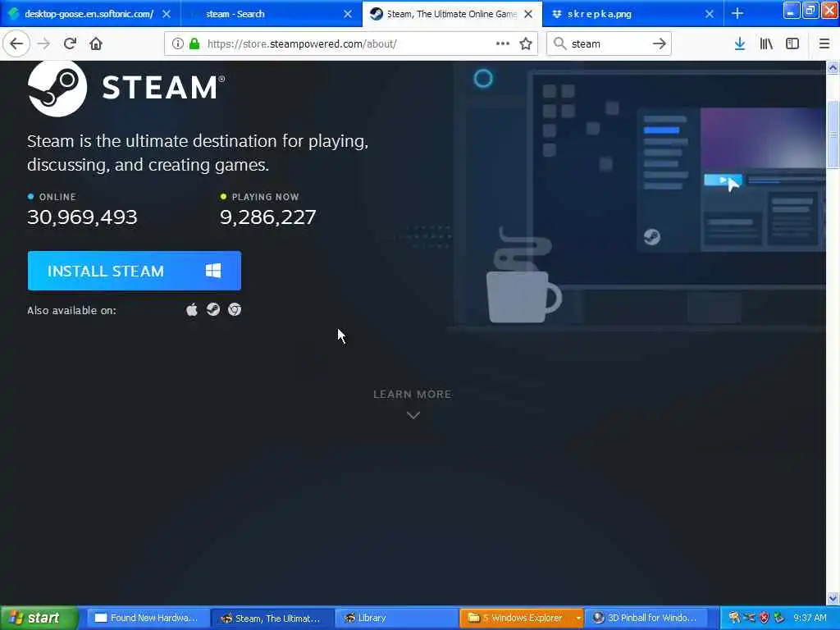Click the system tray clock 9:37 AM
The height and width of the screenshot is (630, 840).
tap(810, 618)
